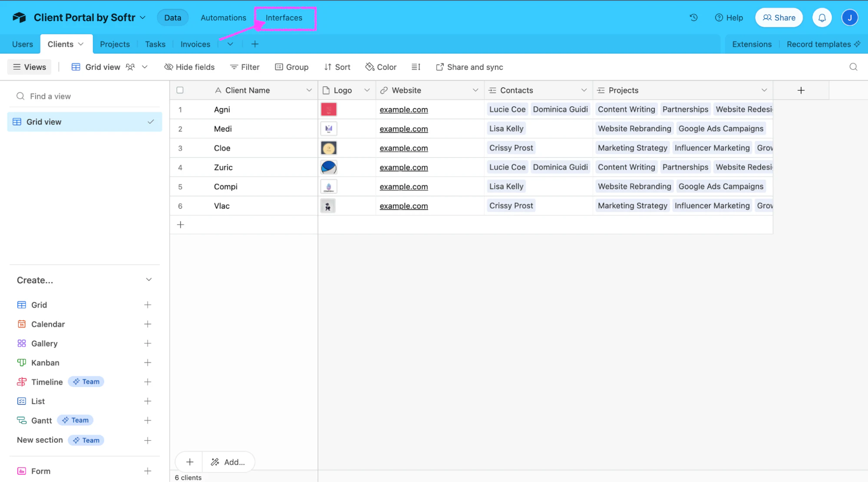
Task: Open the Color records option
Action: [381, 67]
